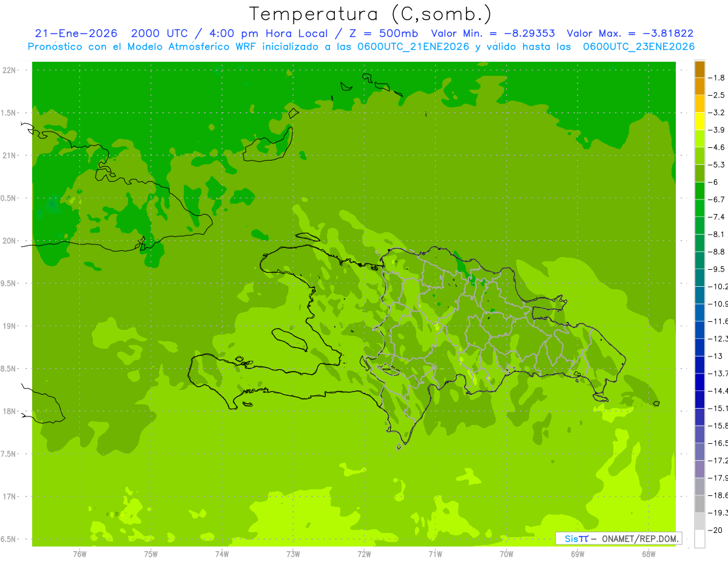
Task: Click the -13 legend value
Action: pyautogui.click(x=715, y=356)
